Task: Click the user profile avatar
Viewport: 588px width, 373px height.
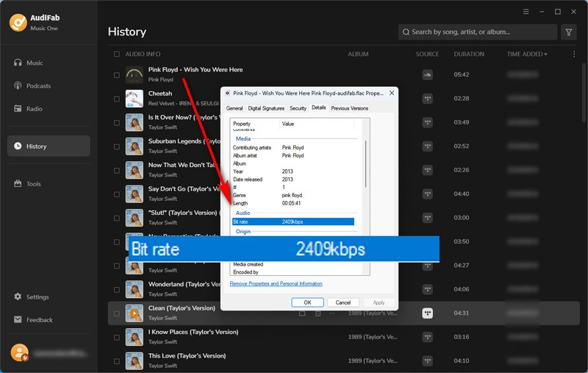Action: (19, 352)
